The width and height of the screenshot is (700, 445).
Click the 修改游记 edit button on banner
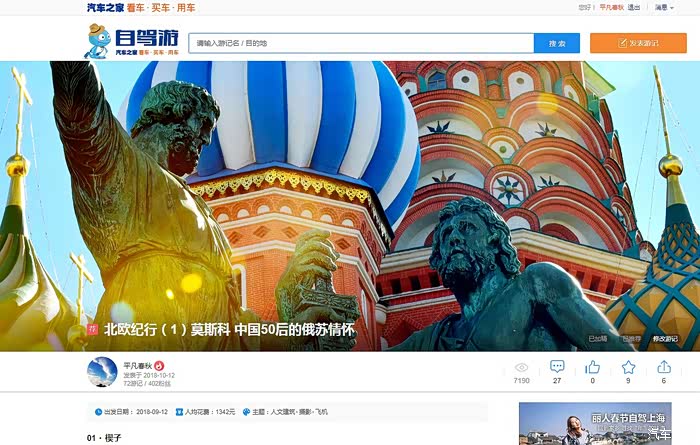pyautogui.click(x=665, y=339)
